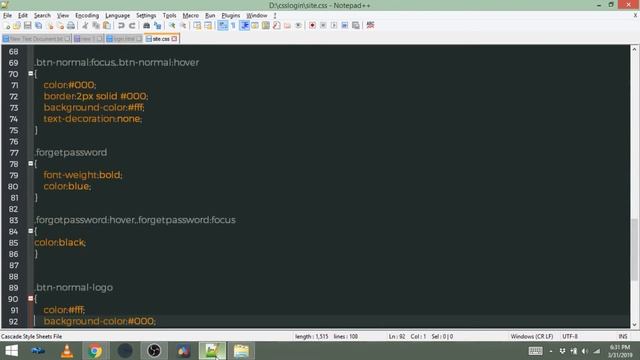This screenshot has height=360, width=640.
Task: Click the Close All toolbar icon
Action: click(x=60, y=26)
